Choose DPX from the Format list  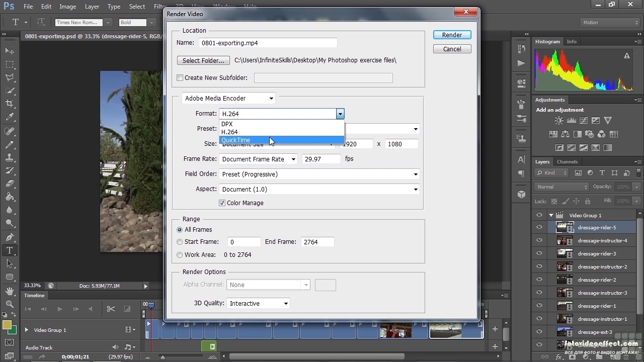282,124
